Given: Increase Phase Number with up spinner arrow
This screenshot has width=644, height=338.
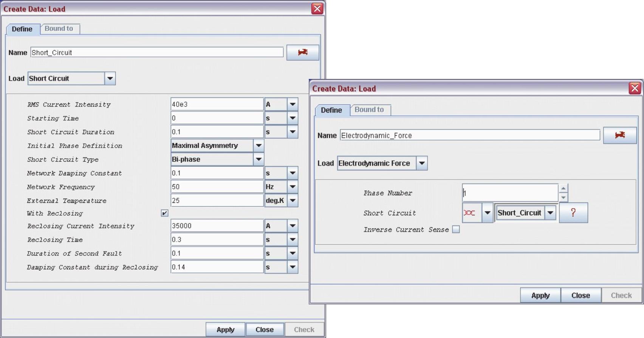Looking at the screenshot, I should click(x=563, y=188).
